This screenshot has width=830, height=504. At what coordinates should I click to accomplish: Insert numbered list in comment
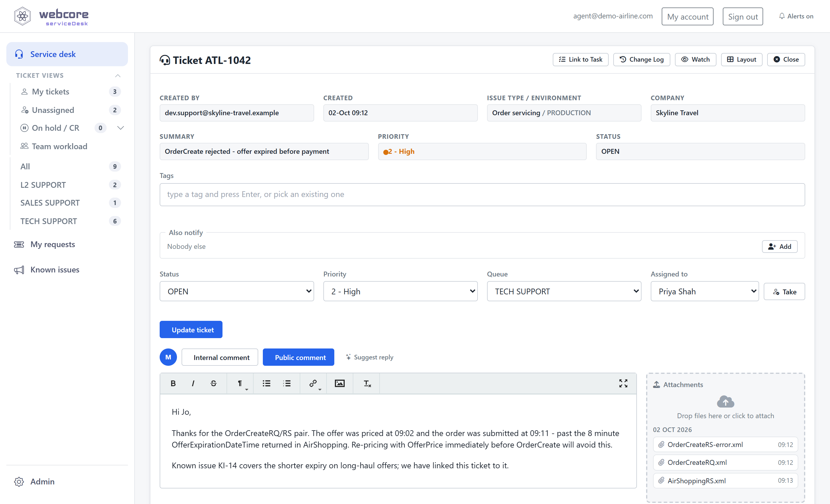pyautogui.click(x=287, y=383)
